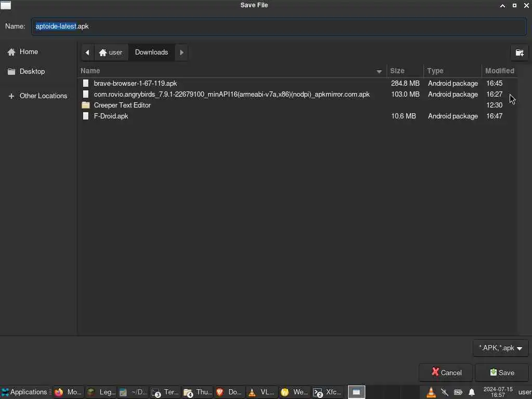
Task: Select brave-browser-1-67-119.apk file
Action: click(x=298, y=84)
